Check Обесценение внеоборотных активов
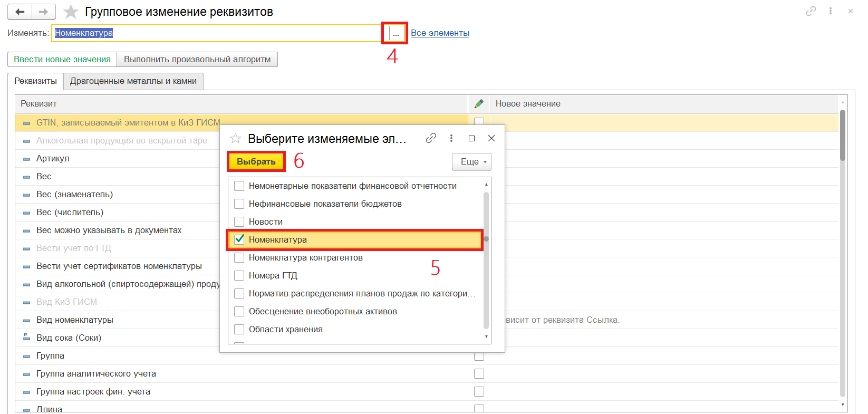The image size is (868, 414). [x=239, y=311]
